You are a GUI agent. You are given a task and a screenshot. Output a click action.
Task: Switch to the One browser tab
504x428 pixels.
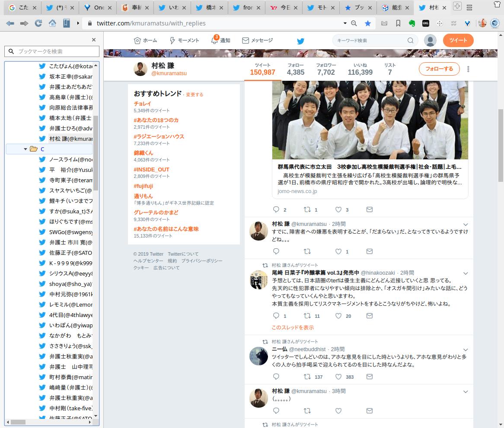tap(98, 7)
